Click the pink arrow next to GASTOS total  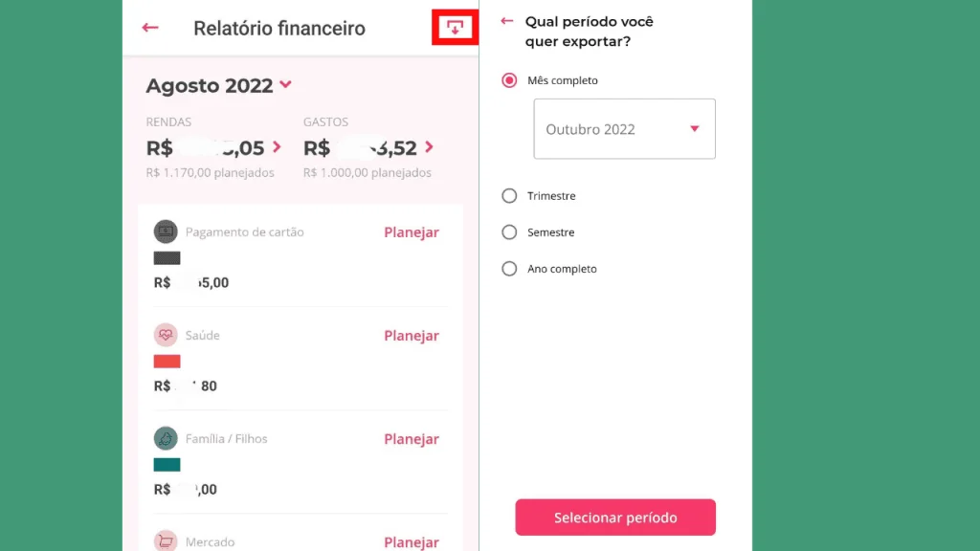click(429, 147)
